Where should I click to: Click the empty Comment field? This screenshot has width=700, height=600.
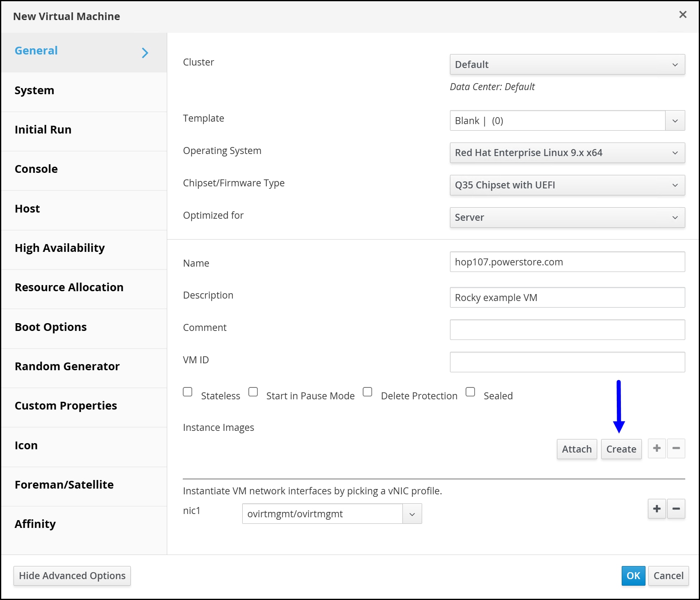(x=567, y=330)
